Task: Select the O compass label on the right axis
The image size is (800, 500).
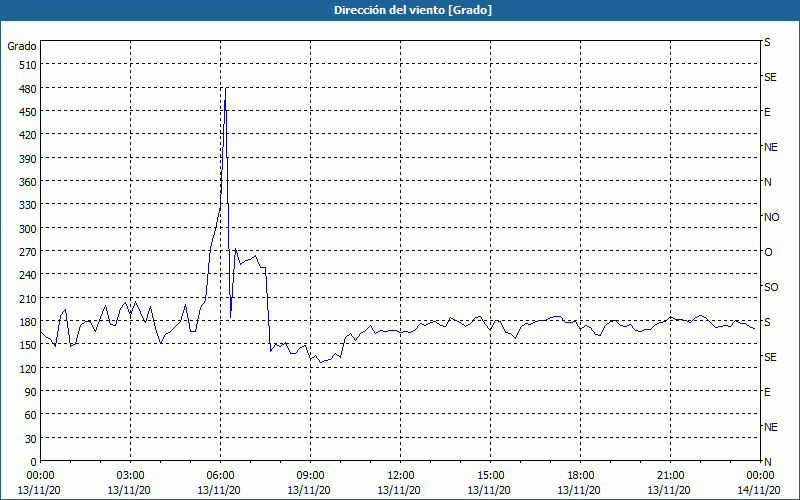Action: [x=768, y=252]
